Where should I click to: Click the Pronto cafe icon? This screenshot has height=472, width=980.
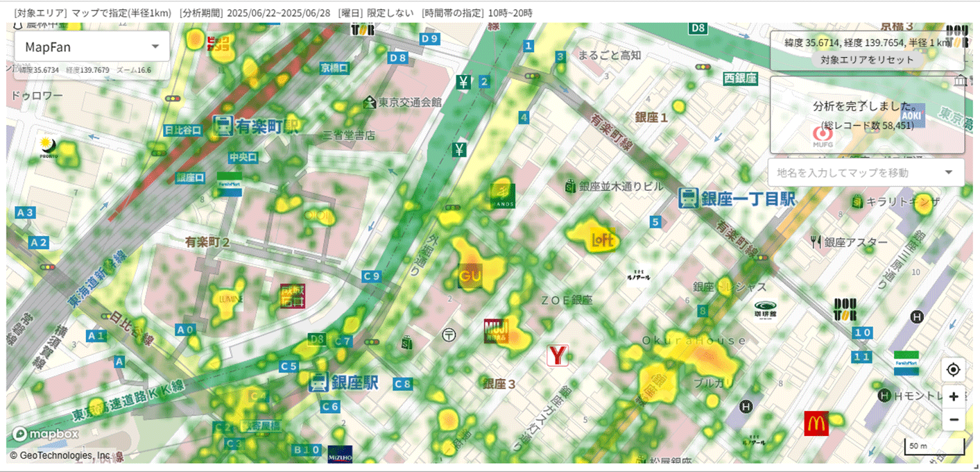tap(49, 147)
